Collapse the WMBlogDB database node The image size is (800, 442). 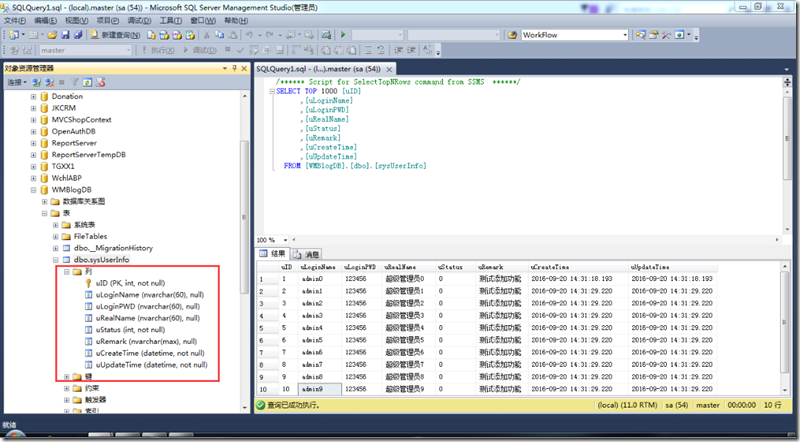pos(33,190)
